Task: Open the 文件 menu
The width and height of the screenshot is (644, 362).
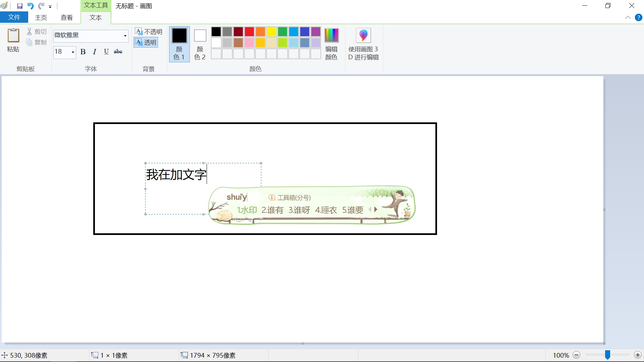Action: pos(14,17)
